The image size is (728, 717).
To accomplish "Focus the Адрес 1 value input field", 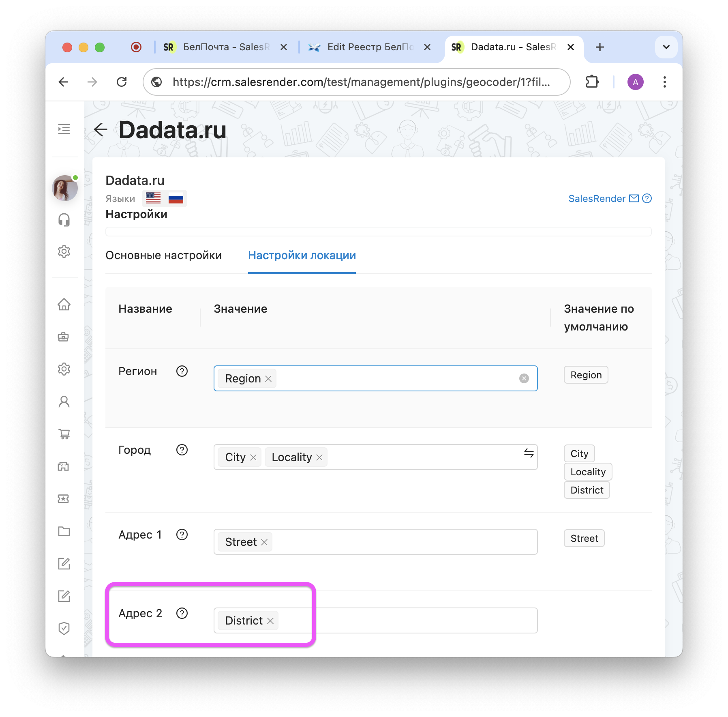I will coord(375,542).
